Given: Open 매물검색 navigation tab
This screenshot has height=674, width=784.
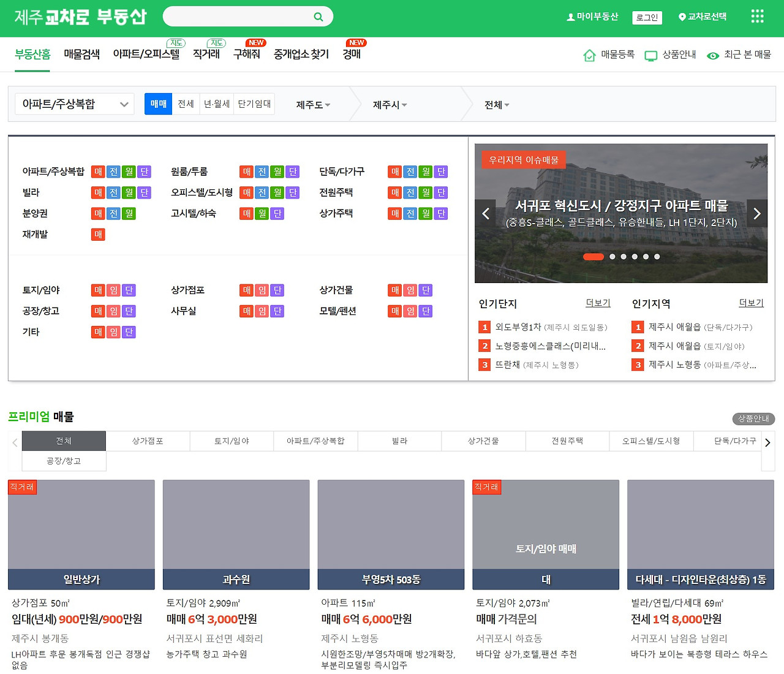Looking at the screenshot, I should (x=81, y=55).
